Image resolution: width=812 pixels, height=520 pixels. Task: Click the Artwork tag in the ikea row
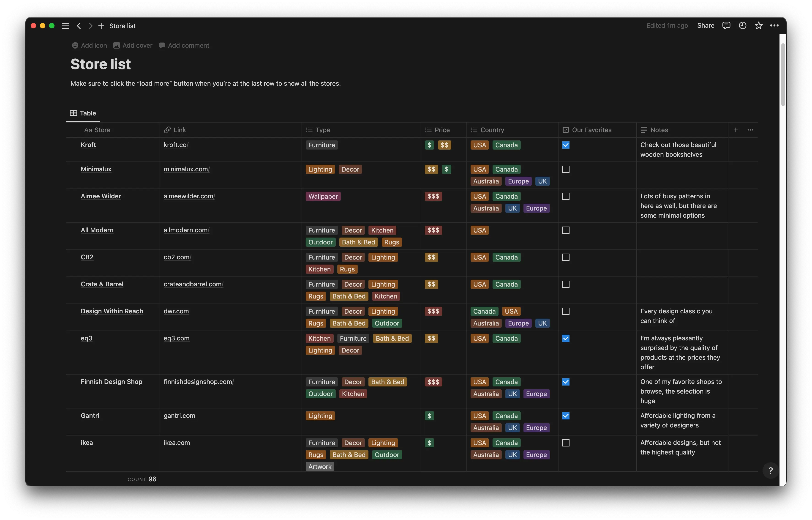(320, 467)
